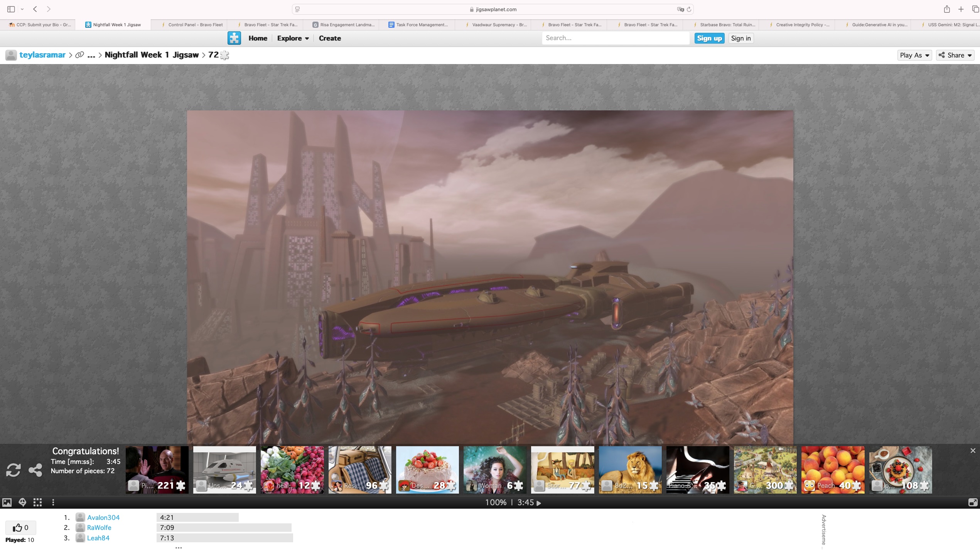Click the translate icon in the address bar
Screen dimensions: 980x555
[680, 9]
